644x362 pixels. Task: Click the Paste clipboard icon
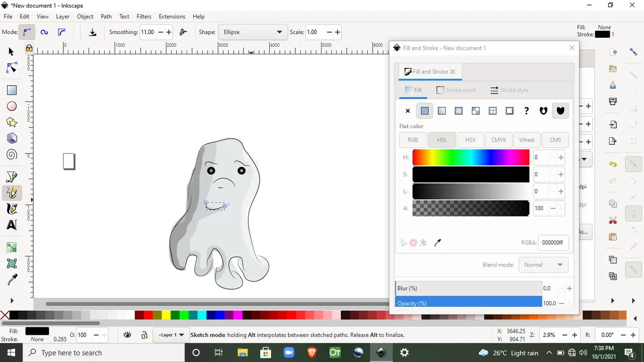click(613, 237)
